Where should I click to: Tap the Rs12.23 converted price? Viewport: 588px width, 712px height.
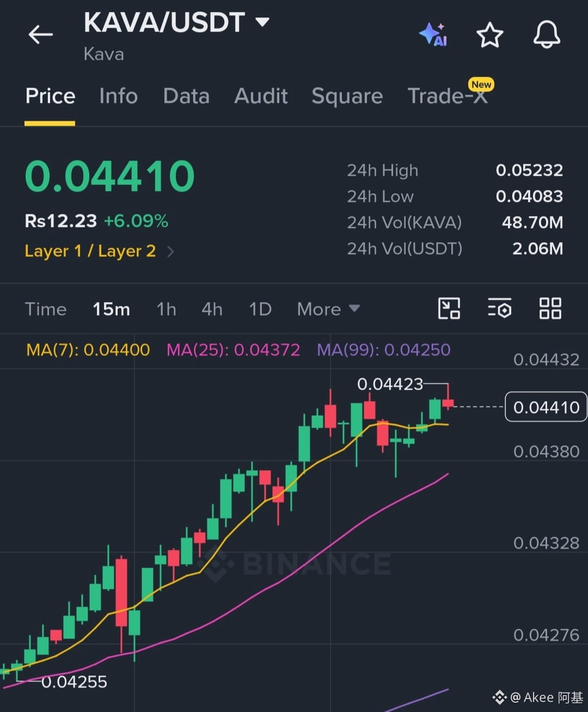click(61, 221)
